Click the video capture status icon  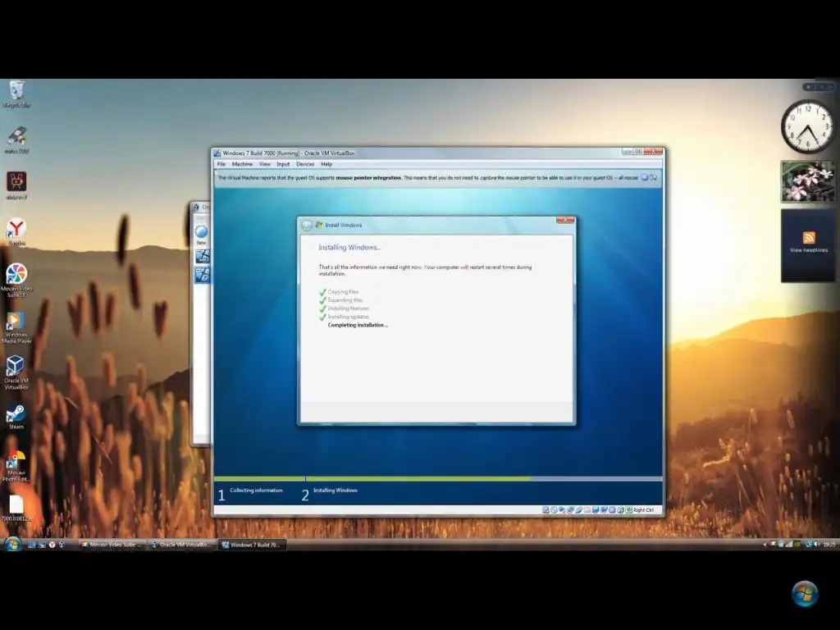[x=604, y=510]
